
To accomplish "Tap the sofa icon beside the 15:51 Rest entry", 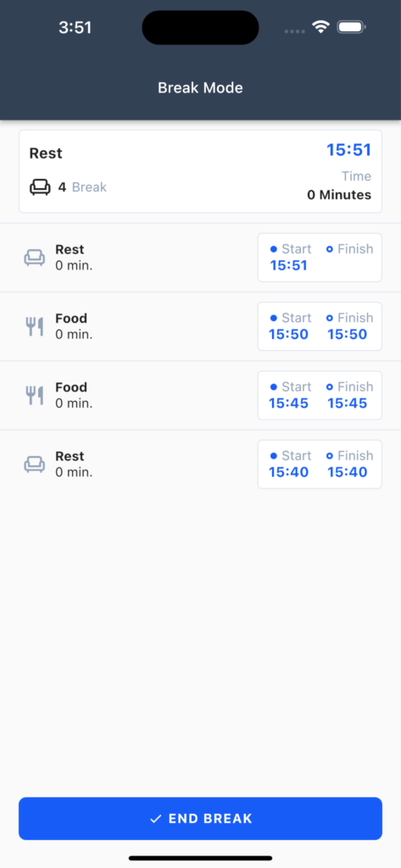I will click(x=35, y=258).
